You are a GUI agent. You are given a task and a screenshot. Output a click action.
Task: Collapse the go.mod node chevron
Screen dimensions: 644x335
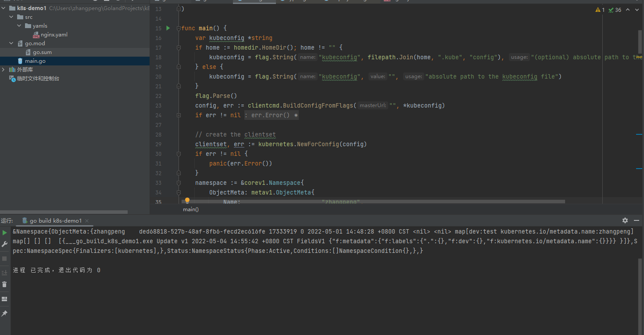pos(11,43)
